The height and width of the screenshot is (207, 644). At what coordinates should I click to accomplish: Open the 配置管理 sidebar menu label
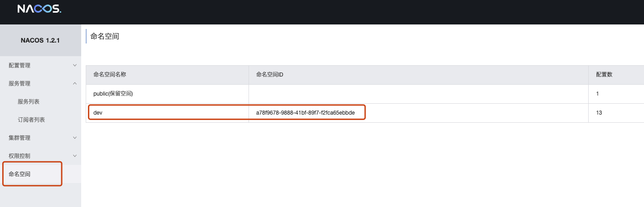click(20, 65)
